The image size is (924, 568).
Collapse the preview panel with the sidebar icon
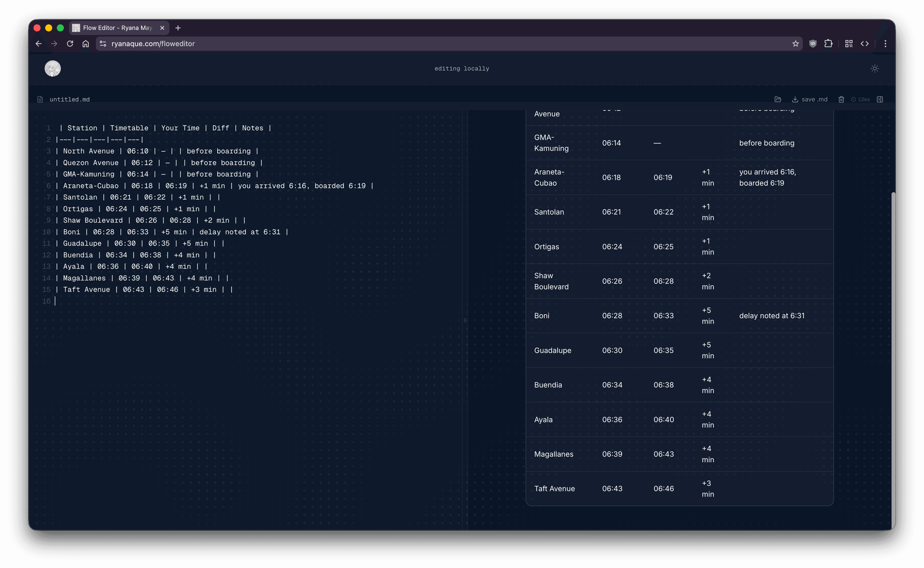(x=880, y=100)
